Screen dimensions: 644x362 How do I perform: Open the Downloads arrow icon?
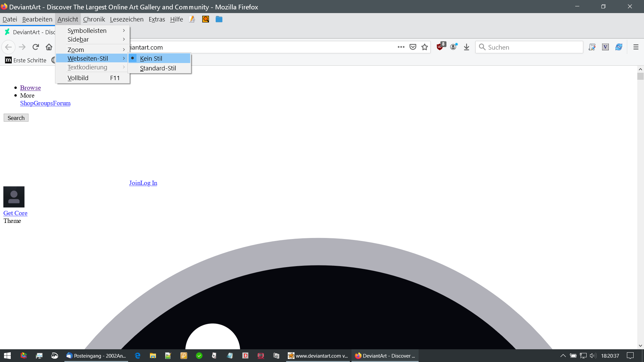click(467, 47)
